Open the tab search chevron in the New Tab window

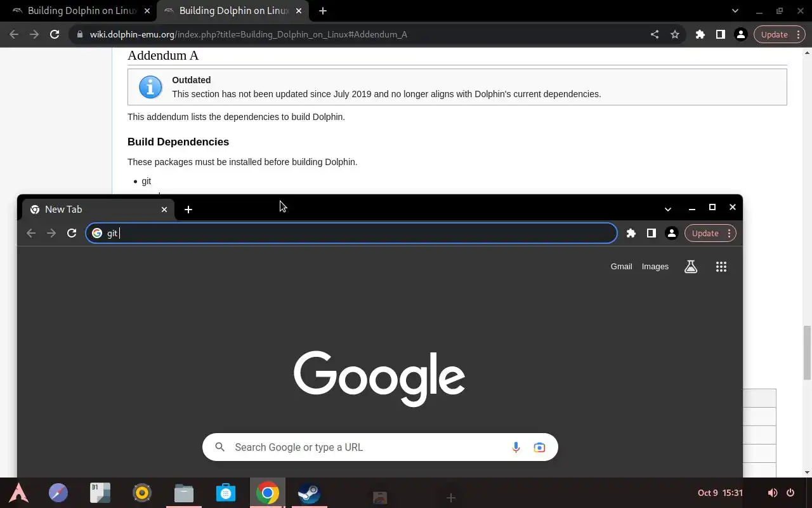point(668,209)
